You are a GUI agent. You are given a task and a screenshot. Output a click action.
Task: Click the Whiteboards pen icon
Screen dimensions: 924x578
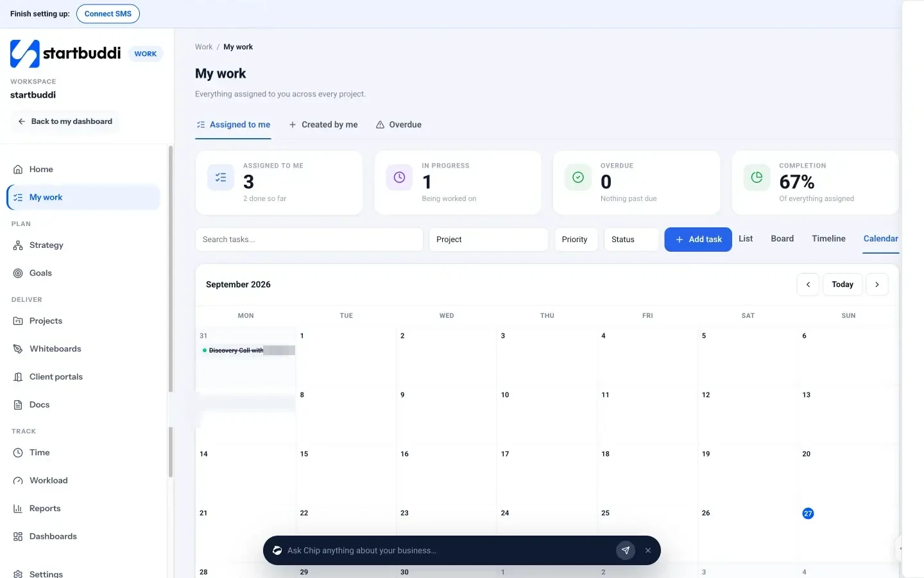tap(18, 349)
